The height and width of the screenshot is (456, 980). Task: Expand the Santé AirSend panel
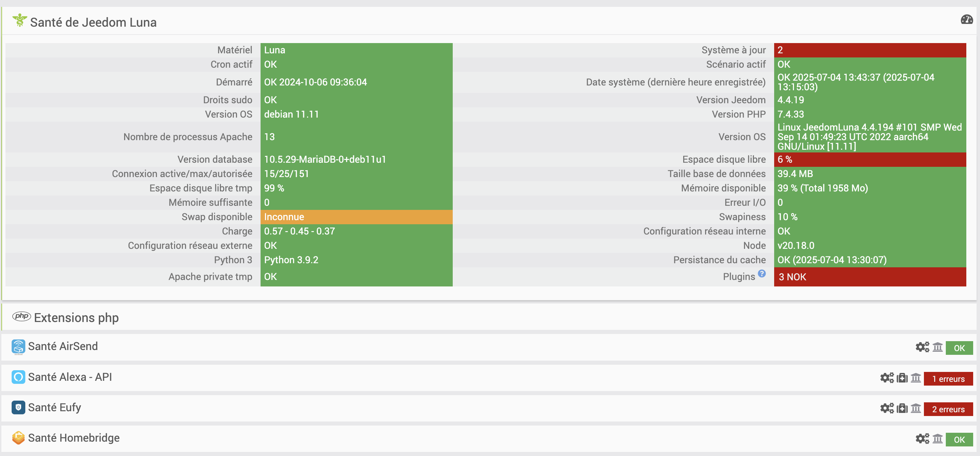pyautogui.click(x=63, y=346)
